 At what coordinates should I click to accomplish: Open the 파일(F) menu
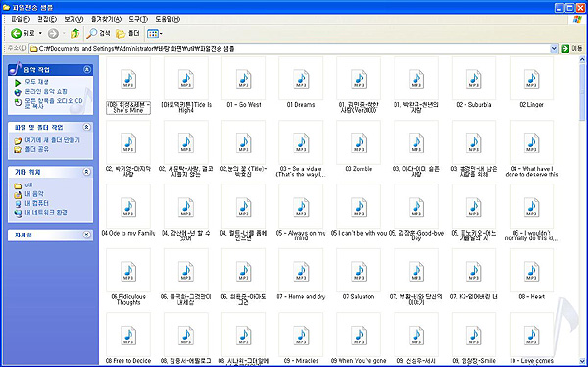pyautogui.click(x=21, y=19)
